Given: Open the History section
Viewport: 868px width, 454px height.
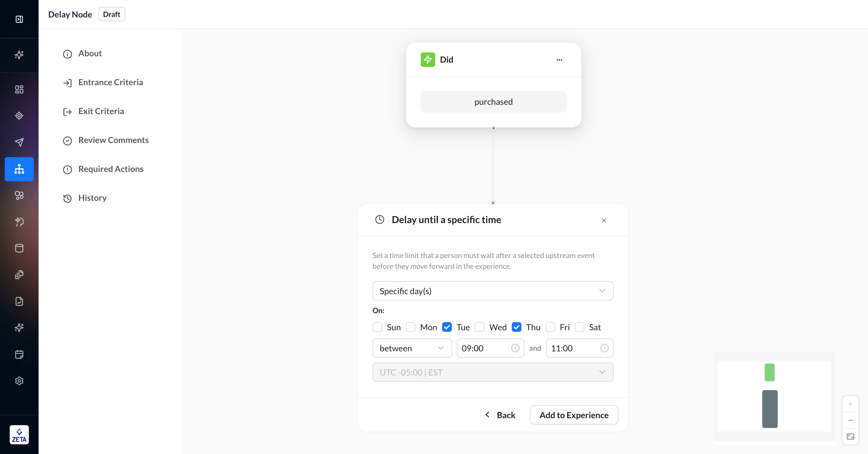Looking at the screenshot, I should click(x=85, y=198).
